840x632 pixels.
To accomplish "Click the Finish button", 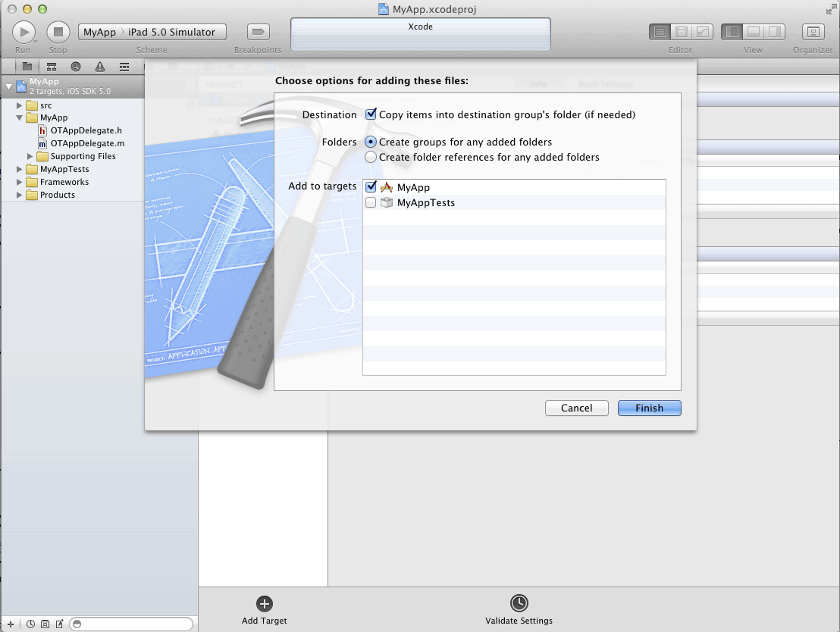I will (649, 408).
